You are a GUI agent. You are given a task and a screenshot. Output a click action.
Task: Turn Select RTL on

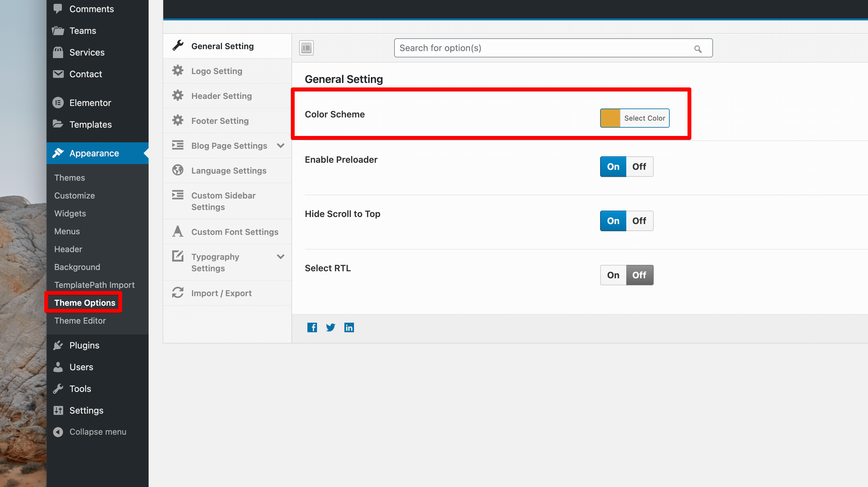613,275
